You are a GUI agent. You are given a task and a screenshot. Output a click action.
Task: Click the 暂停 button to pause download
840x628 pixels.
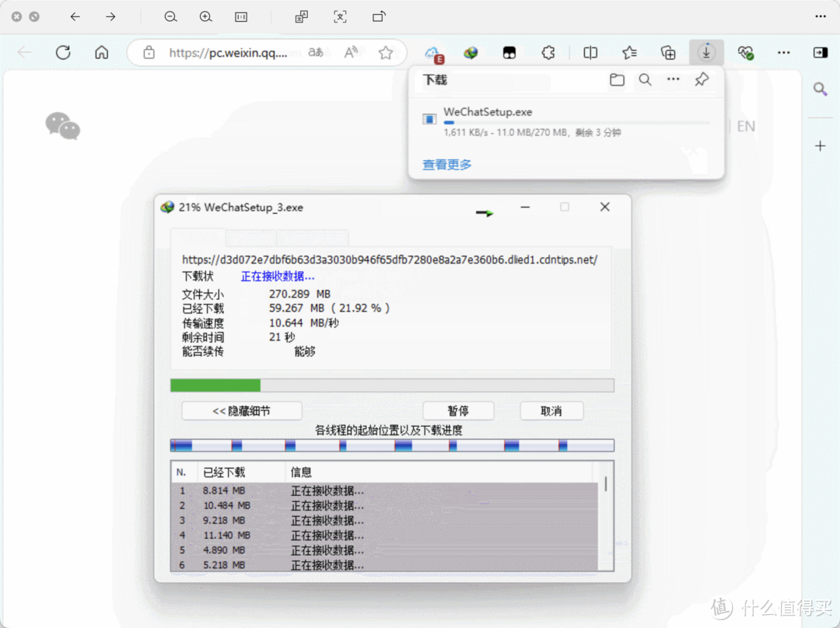[x=458, y=410]
